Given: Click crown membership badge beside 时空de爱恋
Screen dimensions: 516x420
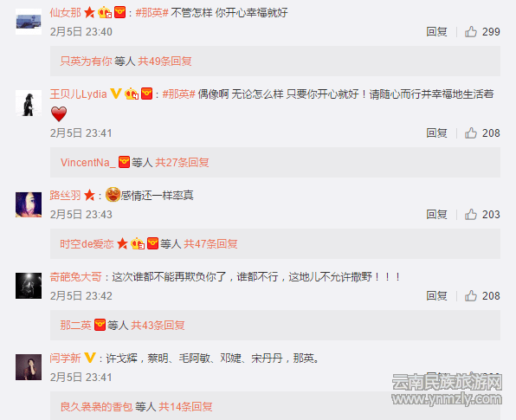Looking at the screenshot, I should (x=138, y=243).
